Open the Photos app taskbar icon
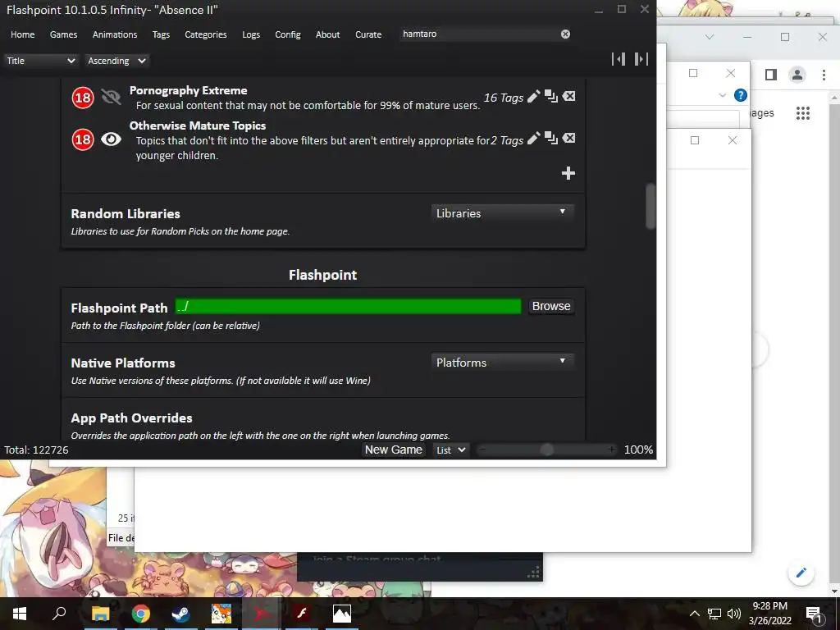The width and height of the screenshot is (840, 630). tap(342, 614)
